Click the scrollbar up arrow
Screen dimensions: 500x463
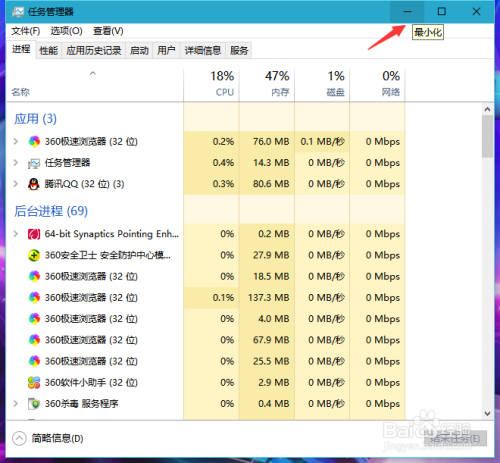(x=487, y=109)
